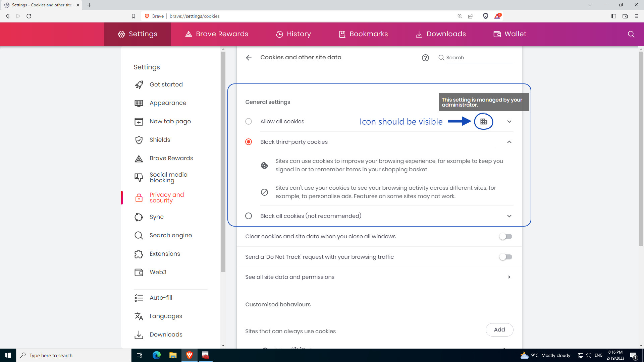Screen dimensions: 644x362
Task: Click the share icon in the address bar
Action: pyautogui.click(x=471, y=16)
